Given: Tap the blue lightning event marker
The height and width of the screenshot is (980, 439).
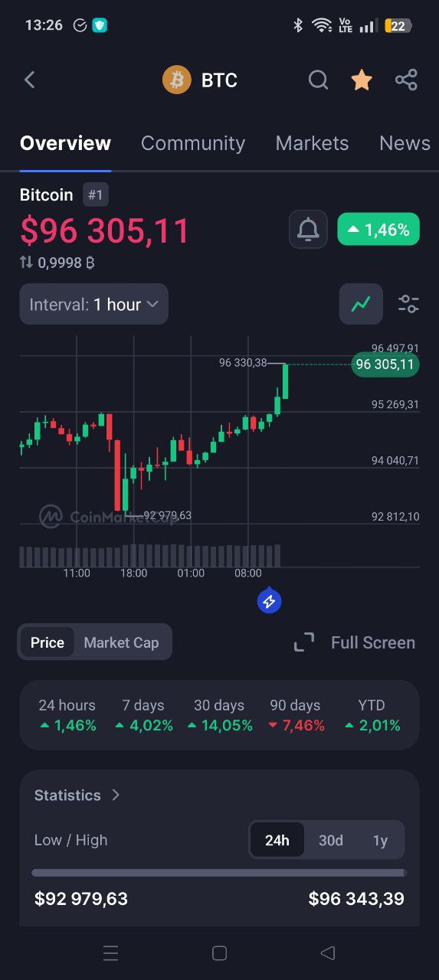Looking at the screenshot, I should (x=269, y=602).
